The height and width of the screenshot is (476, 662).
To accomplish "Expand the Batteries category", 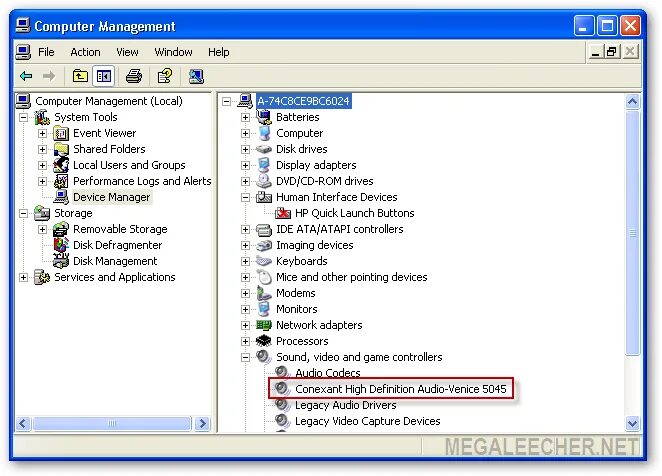I will click(x=245, y=117).
